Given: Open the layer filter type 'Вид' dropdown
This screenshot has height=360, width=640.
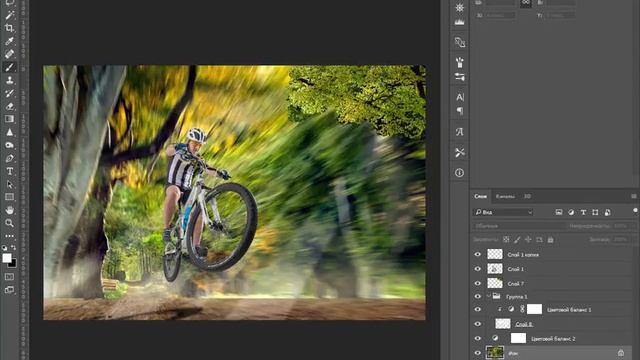Looking at the screenshot, I should coord(503,212).
